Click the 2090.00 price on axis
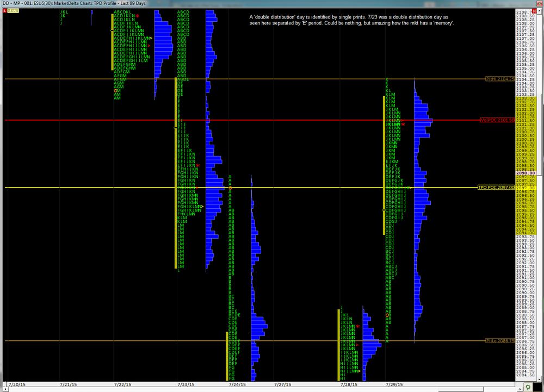This screenshot has height=392, width=544. click(x=526, y=293)
